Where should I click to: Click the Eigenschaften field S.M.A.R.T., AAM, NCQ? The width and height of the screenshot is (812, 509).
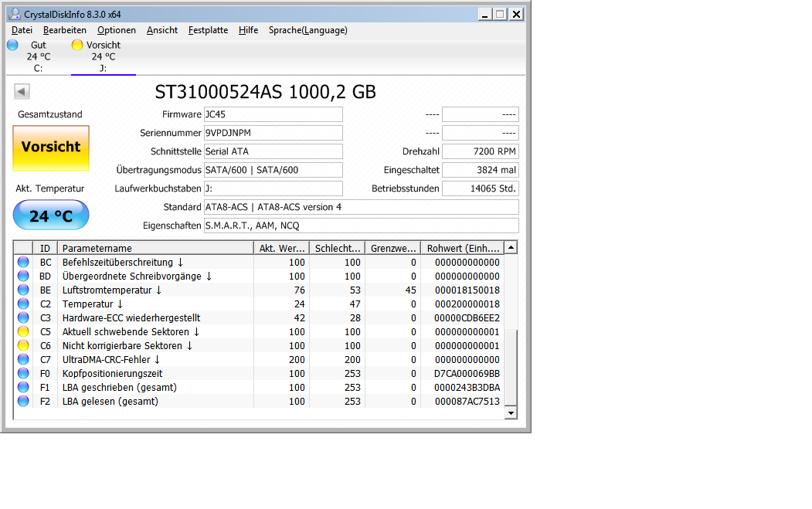tap(362, 226)
